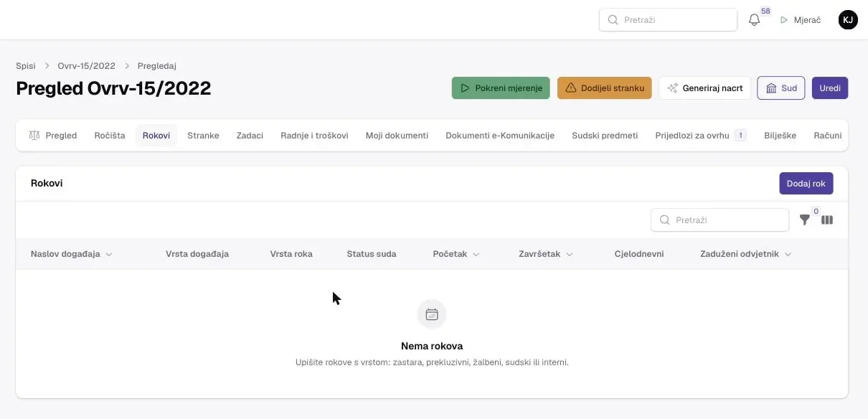Switch to the Ročišta tab
The image size is (868, 419).
click(110, 136)
